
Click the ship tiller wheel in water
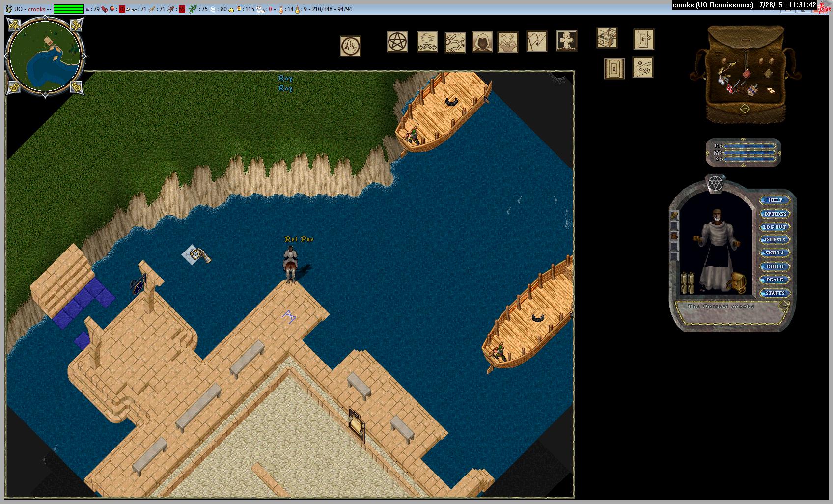coord(197,254)
